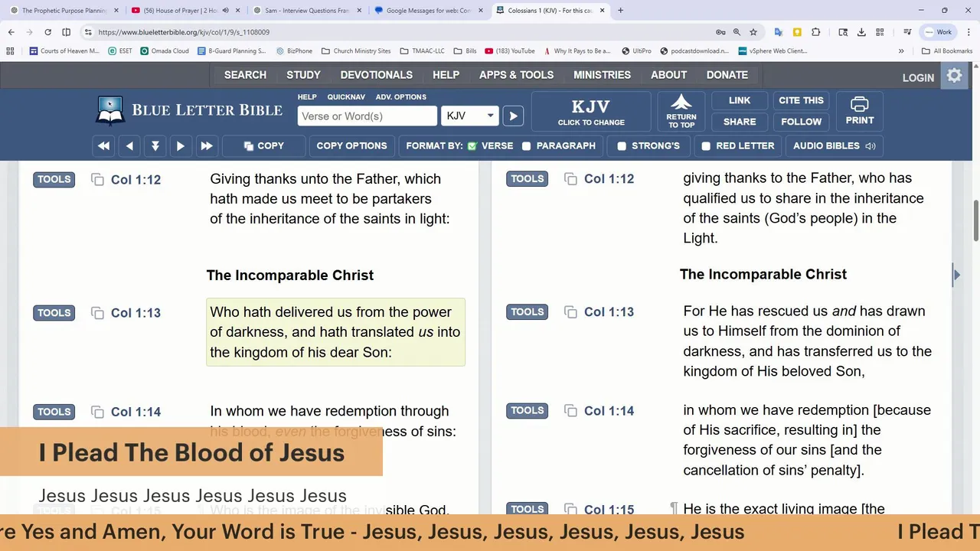Open the Chrome zoom magnifier icon
This screenshot has height=551, width=980.
[737, 32]
